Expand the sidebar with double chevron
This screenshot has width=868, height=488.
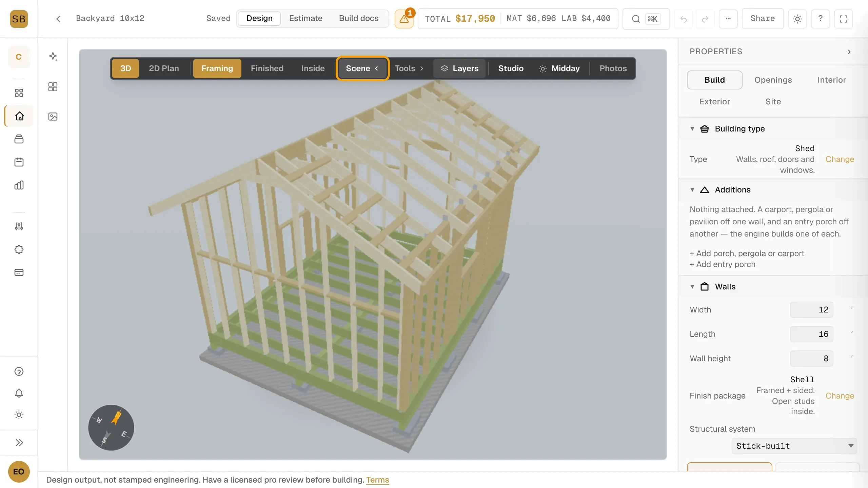[x=19, y=443]
